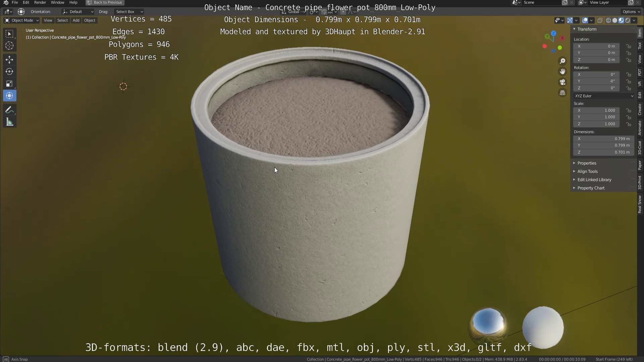Click the active tool icon in header
This screenshot has width=644, height=362.
pos(21,12)
